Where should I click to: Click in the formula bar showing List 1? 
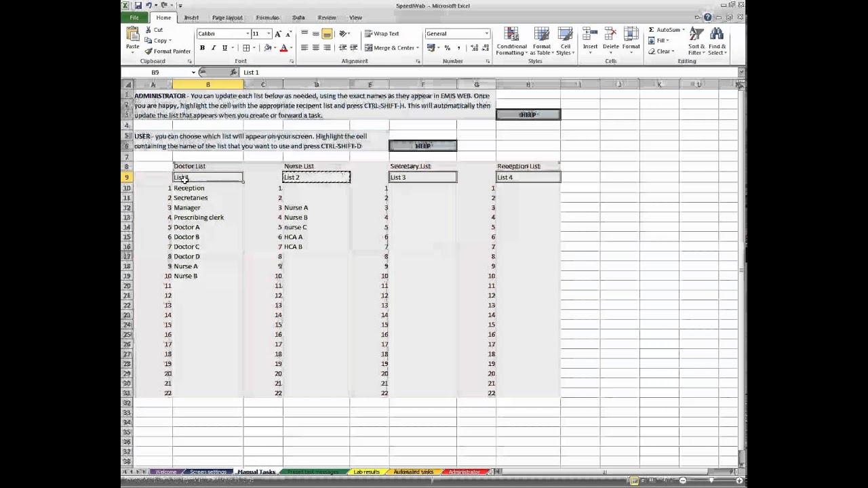point(488,73)
